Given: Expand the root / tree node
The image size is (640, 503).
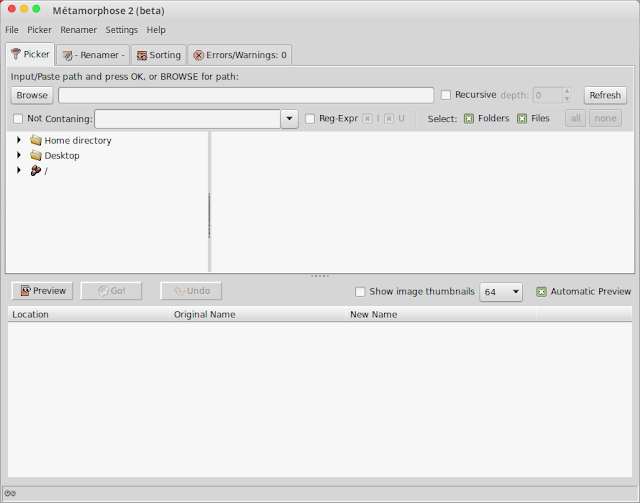Looking at the screenshot, I should pos(19,170).
